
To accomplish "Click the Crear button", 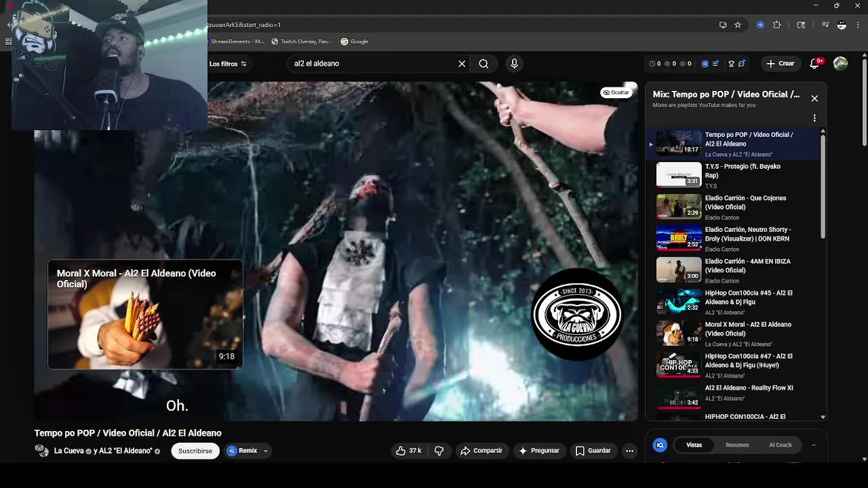I will 780,64.
